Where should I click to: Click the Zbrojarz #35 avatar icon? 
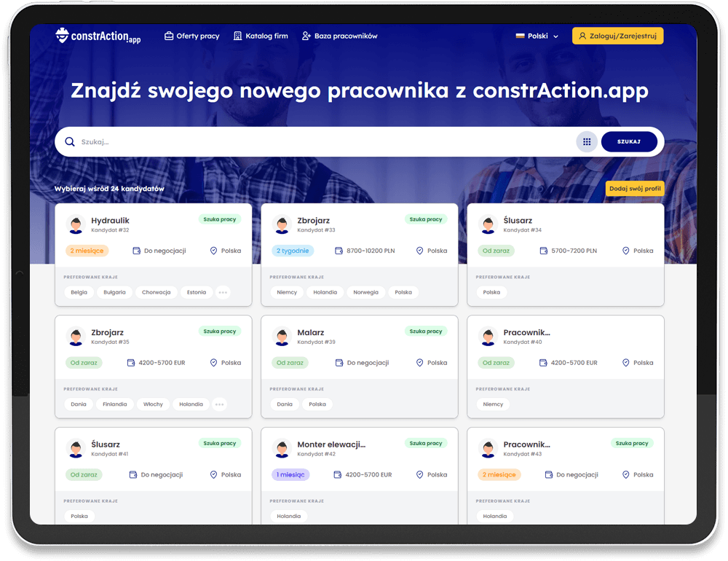[x=76, y=336]
